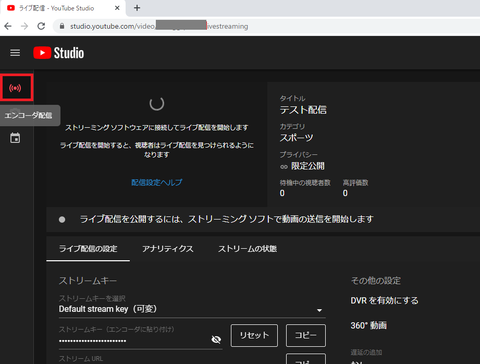Click the 360° 動画 setting

tap(368, 325)
